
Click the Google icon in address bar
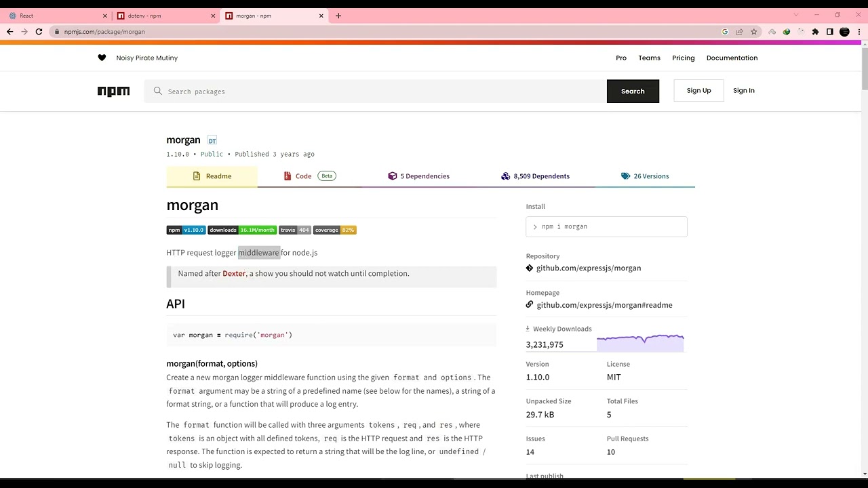[725, 32]
